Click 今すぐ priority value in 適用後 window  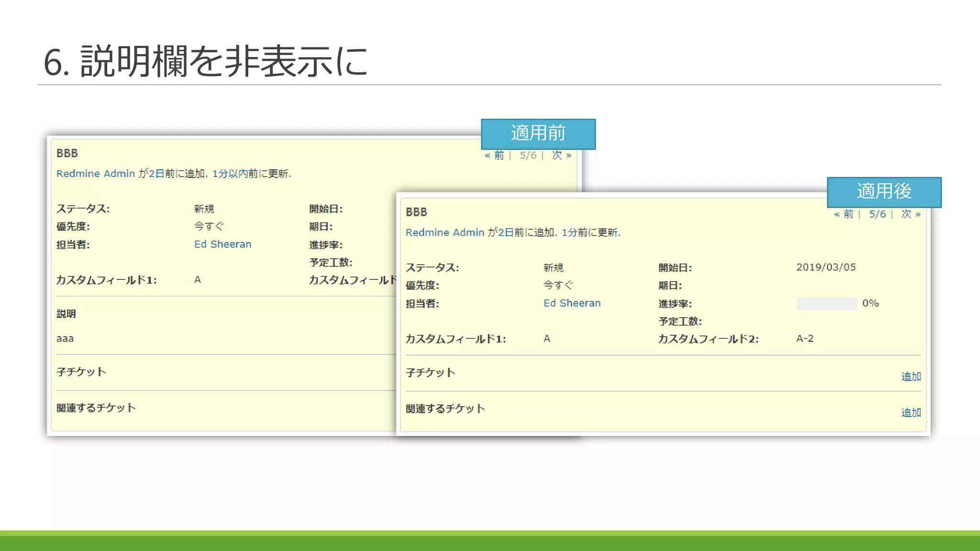point(558,286)
